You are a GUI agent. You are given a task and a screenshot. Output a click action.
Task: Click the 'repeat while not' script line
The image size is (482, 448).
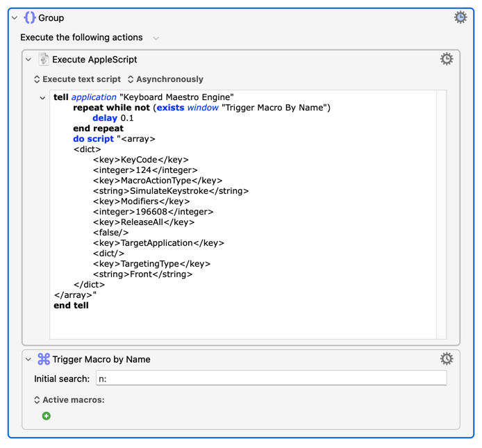pos(201,108)
